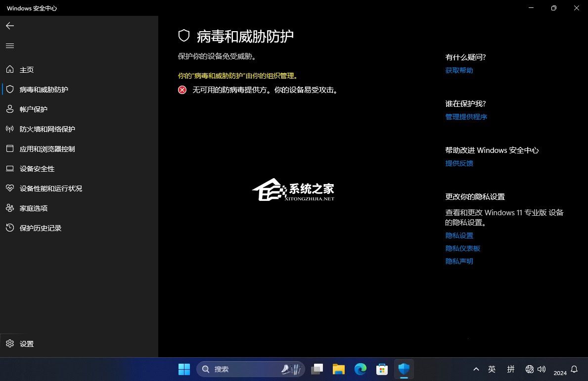Click the heart icon beside 设备性能和运行状况
588x381 pixels.
(10, 188)
